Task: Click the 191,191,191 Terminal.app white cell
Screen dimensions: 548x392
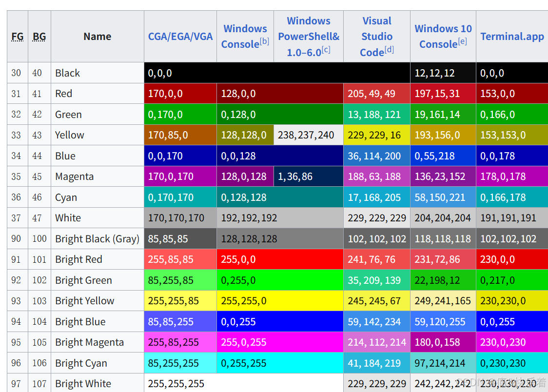Action: coord(512,217)
